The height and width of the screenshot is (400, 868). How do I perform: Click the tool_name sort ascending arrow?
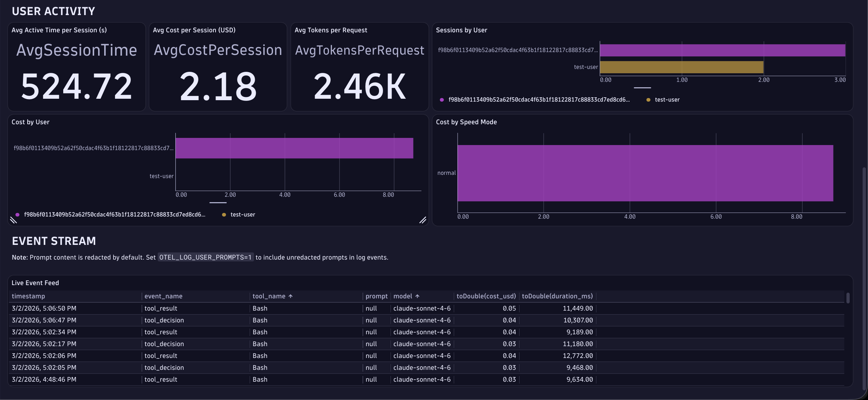291,296
